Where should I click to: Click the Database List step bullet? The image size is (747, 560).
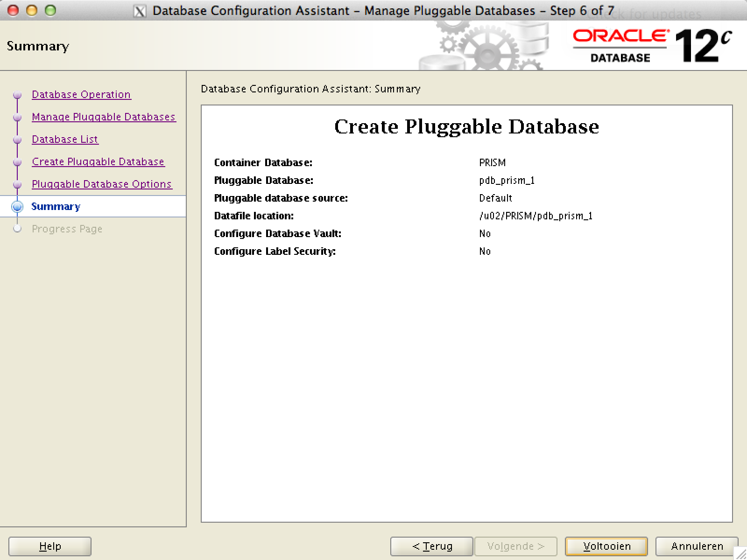pos(17,140)
